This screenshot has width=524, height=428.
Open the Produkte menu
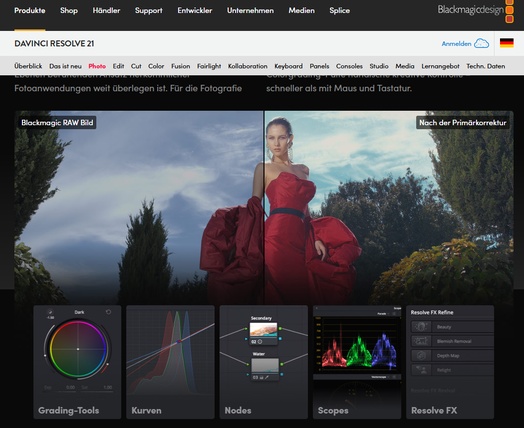pyautogui.click(x=30, y=11)
